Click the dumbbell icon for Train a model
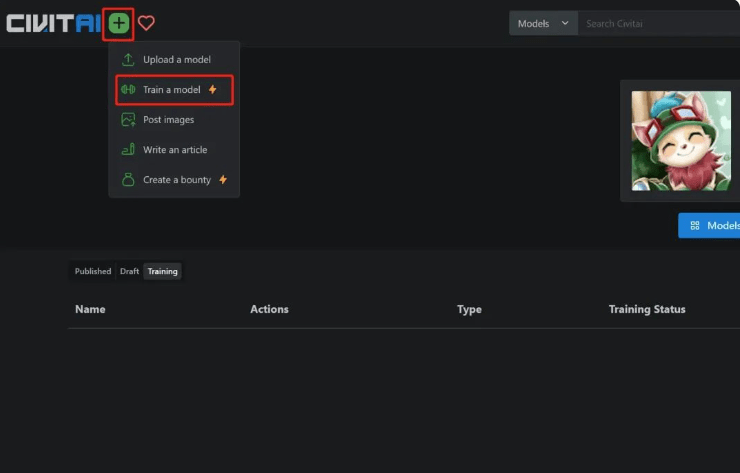Screen dimensions: 740x473 pyautogui.click(x=128, y=90)
